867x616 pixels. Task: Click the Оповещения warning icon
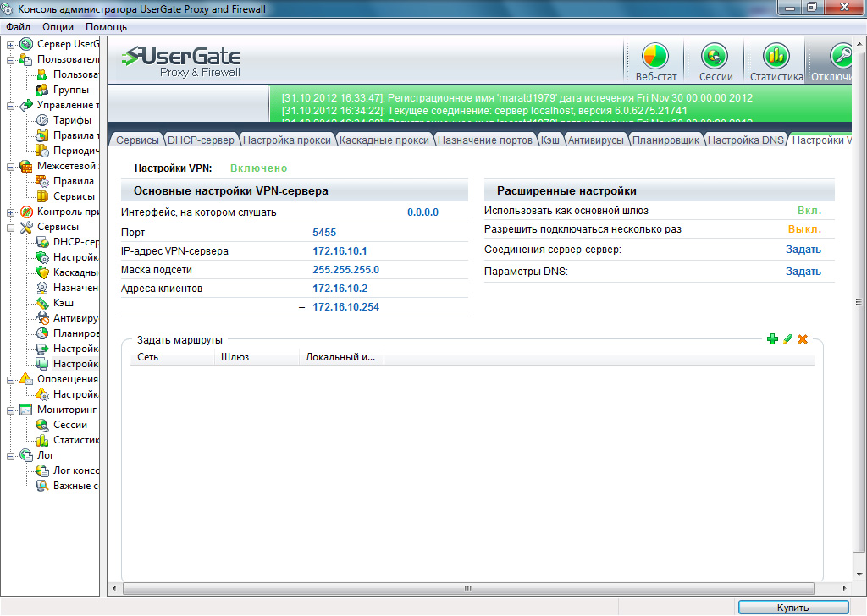[26, 379]
